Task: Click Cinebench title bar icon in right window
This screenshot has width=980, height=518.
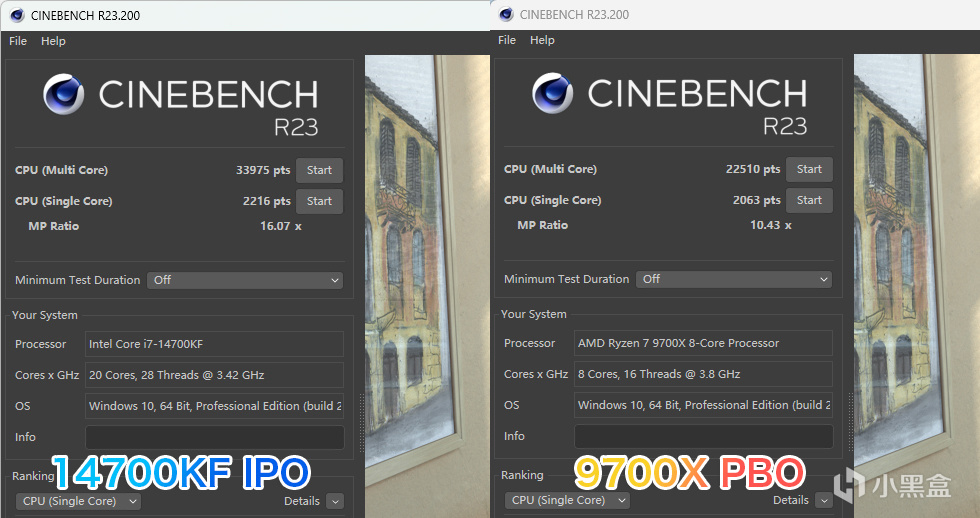Action: (506, 14)
